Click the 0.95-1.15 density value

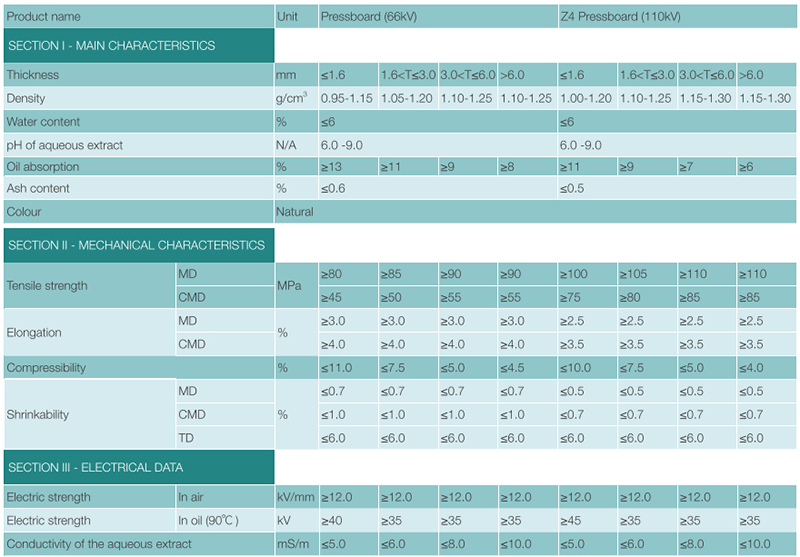point(346,98)
